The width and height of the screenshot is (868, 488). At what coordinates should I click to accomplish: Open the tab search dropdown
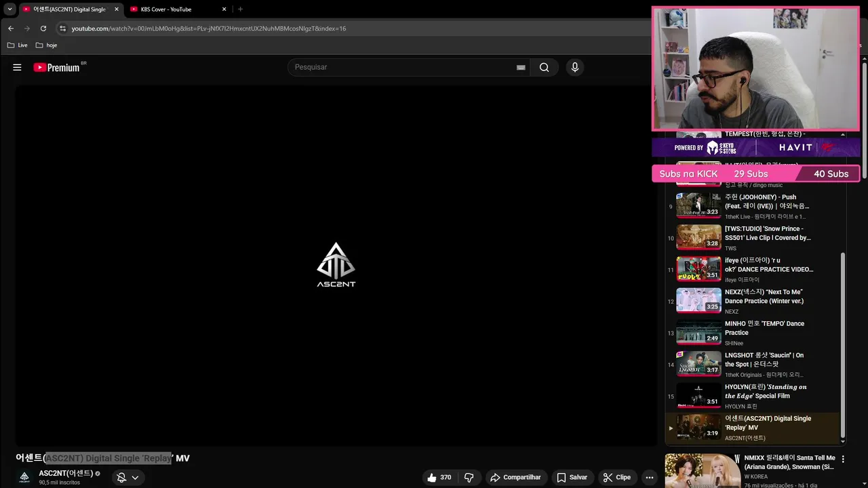click(9, 9)
